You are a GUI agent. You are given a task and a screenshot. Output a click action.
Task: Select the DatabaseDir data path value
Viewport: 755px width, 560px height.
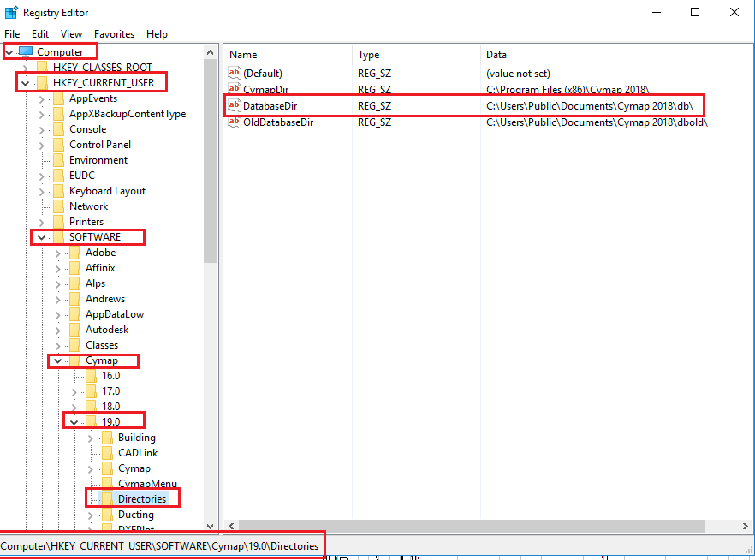click(589, 106)
